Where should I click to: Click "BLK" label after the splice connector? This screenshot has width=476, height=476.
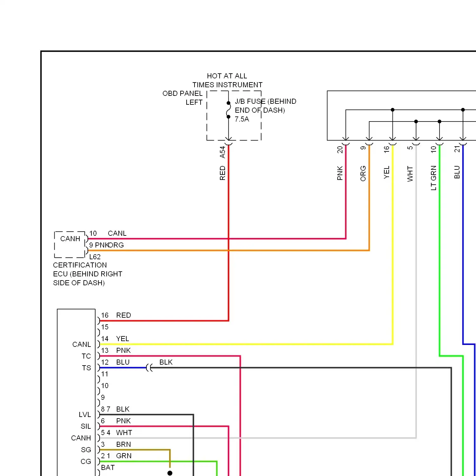pos(166,362)
